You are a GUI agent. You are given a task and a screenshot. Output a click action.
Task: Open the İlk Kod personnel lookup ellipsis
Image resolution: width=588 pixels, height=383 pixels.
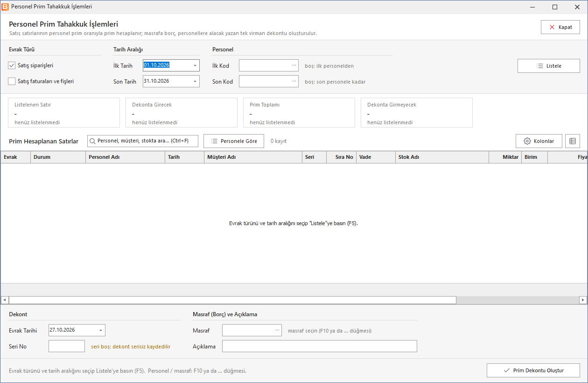[x=294, y=65]
